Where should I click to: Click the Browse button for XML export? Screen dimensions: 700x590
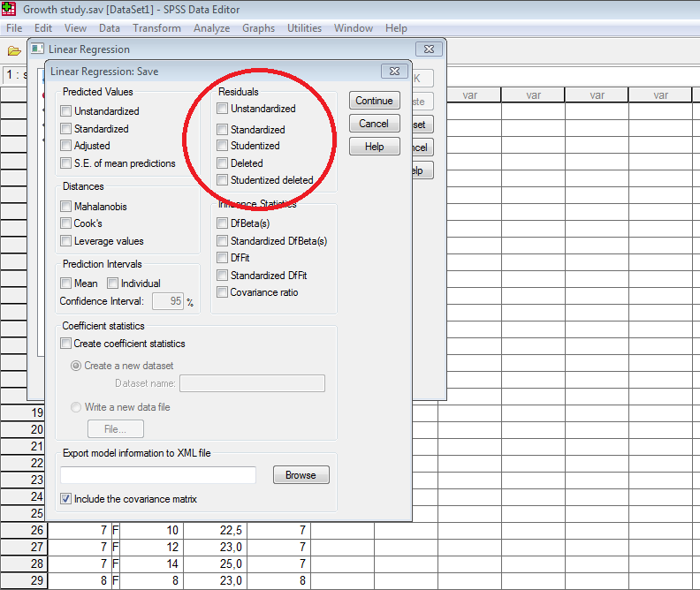coord(301,475)
